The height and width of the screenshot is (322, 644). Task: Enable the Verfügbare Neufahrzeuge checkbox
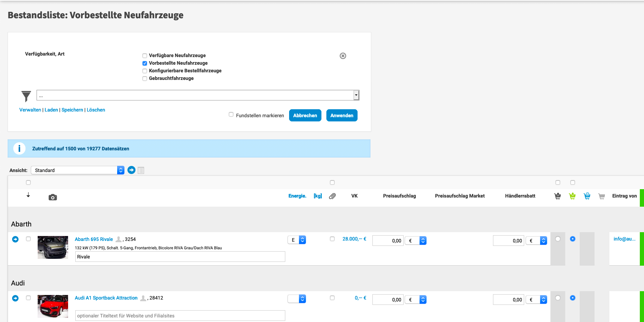click(145, 56)
